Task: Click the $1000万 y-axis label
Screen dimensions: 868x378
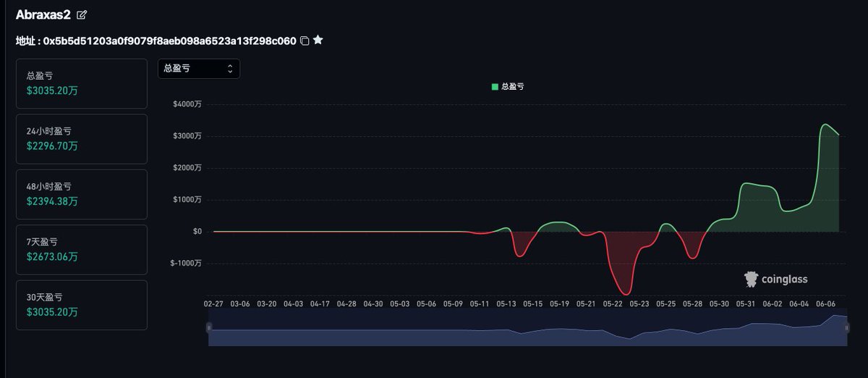Action: [187, 200]
